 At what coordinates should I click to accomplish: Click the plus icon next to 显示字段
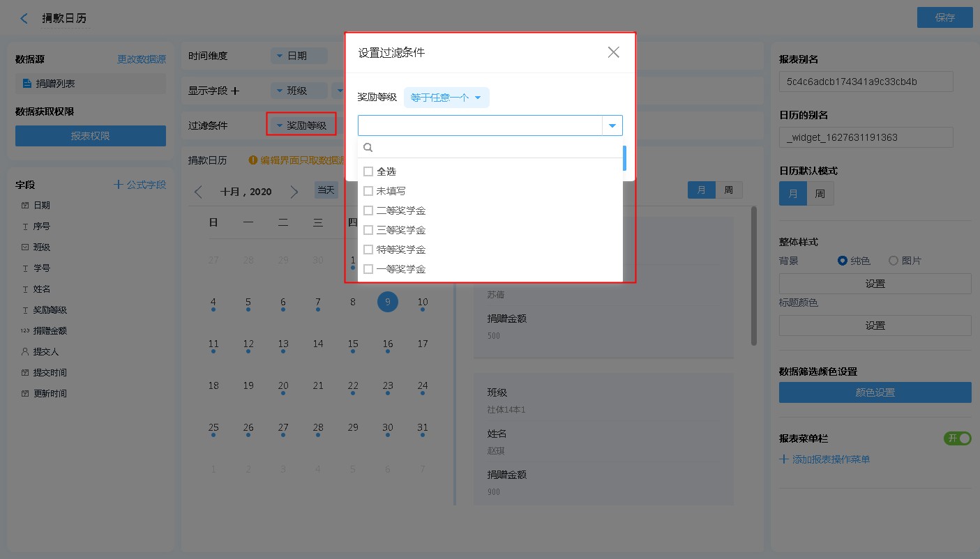(235, 91)
